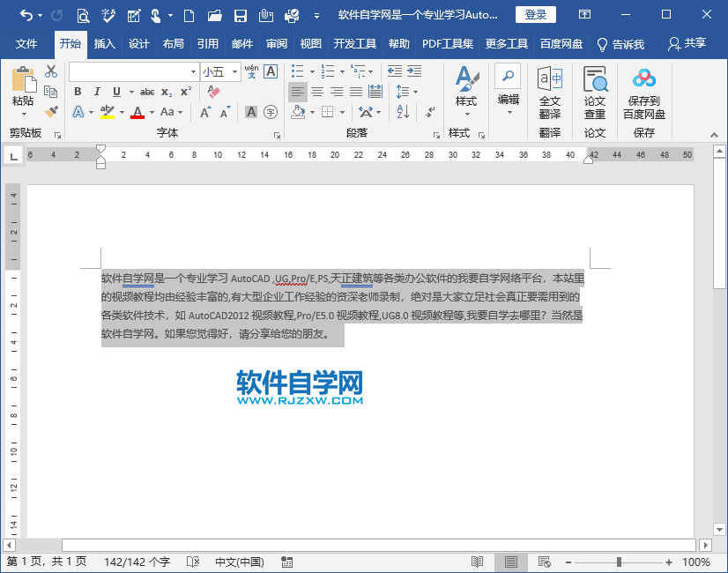Apply Character Border to selected text
Screen dimensions: 728x573
(x=270, y=72)
